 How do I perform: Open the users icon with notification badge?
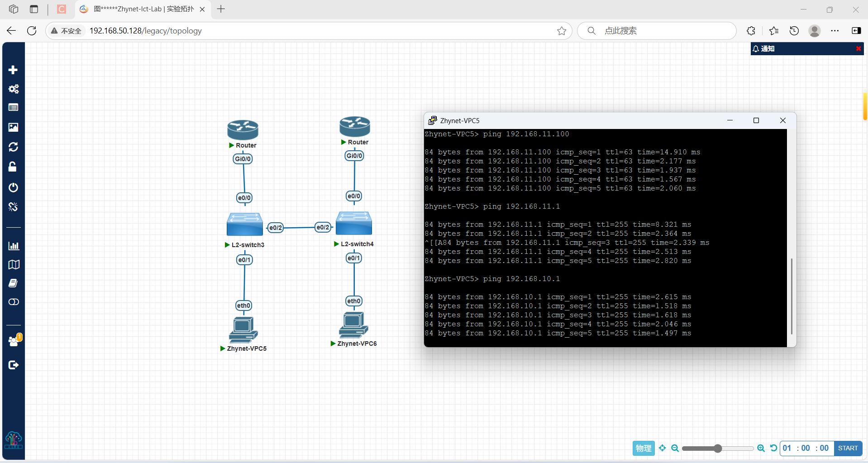pyautogui.click(x=15, y=340)
